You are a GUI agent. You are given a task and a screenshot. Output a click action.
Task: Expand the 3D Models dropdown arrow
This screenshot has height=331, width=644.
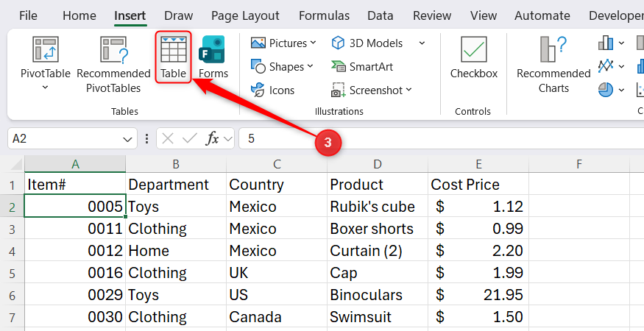coord(422,43)
